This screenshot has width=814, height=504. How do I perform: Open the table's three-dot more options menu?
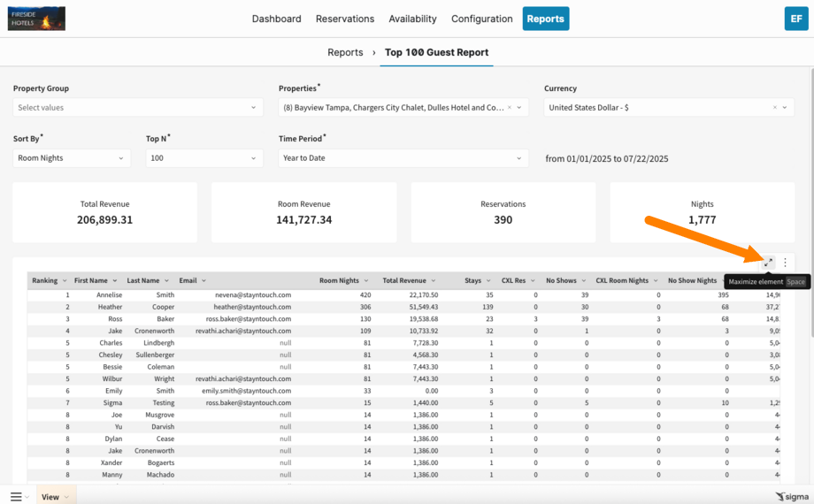click(x=785, y=263)
